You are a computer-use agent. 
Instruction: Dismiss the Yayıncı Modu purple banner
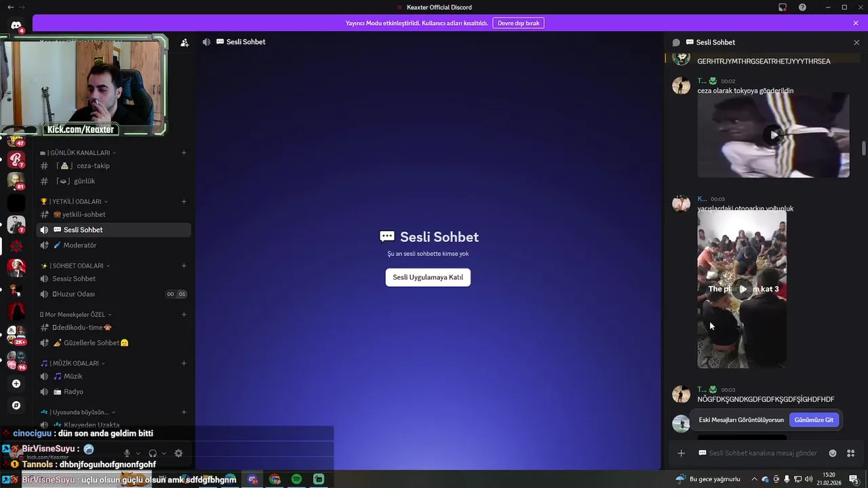pos(856,23)
